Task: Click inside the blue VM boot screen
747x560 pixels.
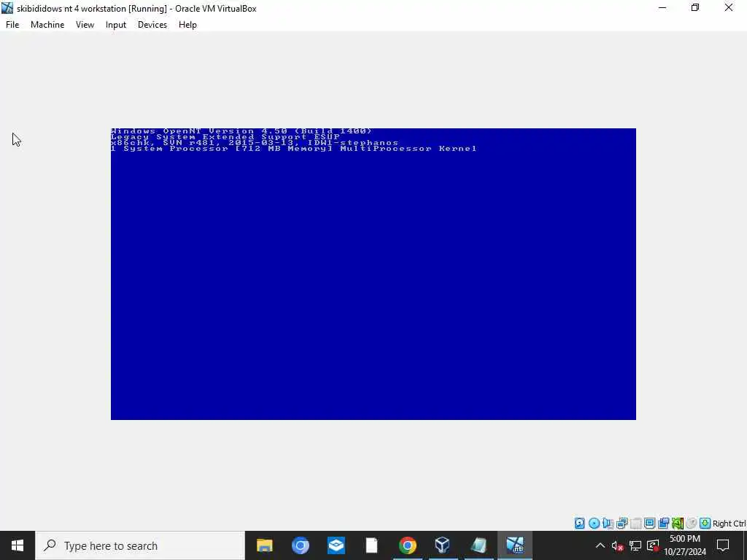Action: tap(373, 274)
